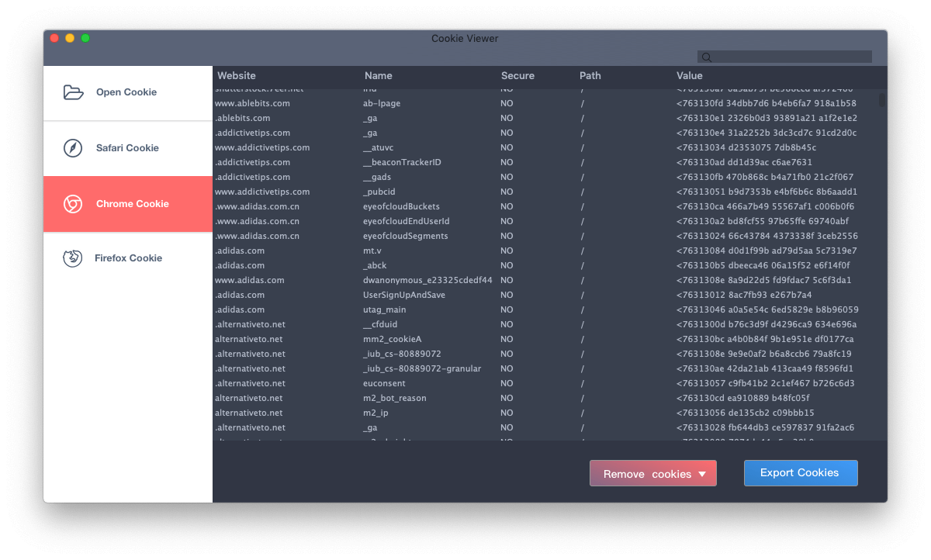
Task: Click value starting with <763130e1
Action: coord(767,118)
